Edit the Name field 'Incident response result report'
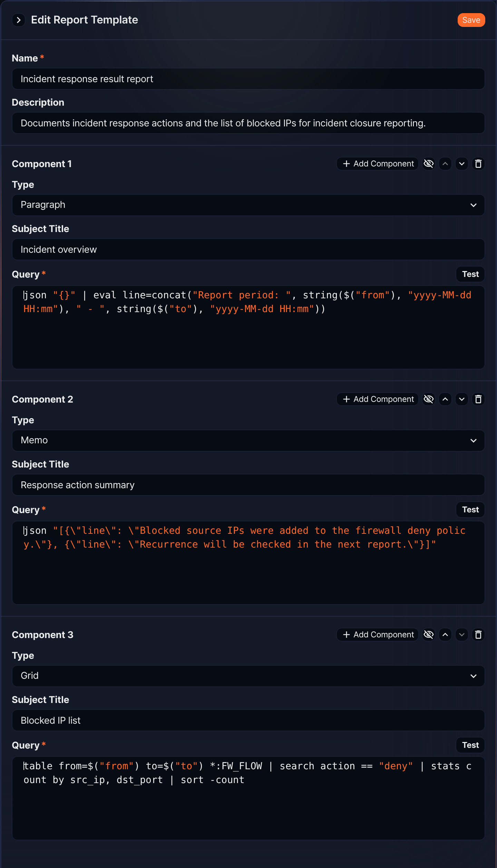Viewport: 497px width, 868px height. tap(248, 79)
